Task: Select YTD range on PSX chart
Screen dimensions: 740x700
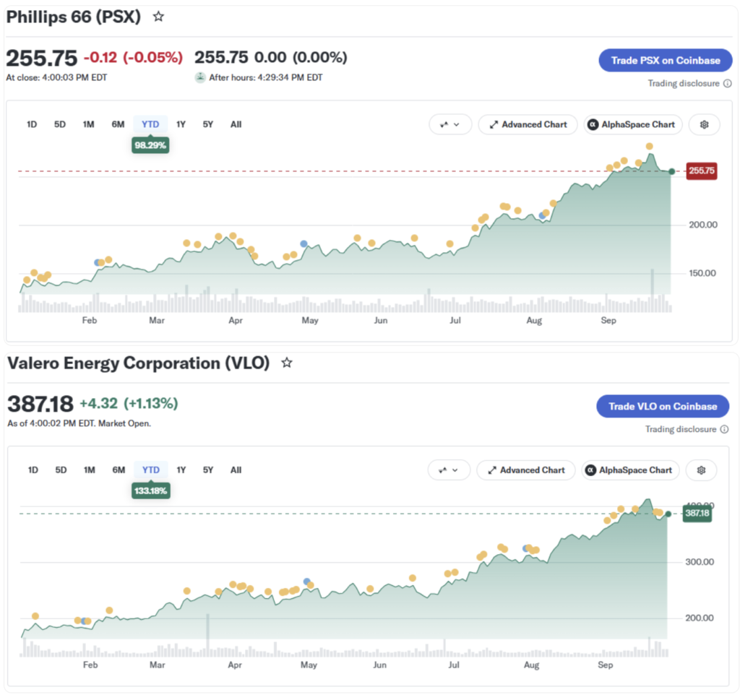Action: coord(150,124)
